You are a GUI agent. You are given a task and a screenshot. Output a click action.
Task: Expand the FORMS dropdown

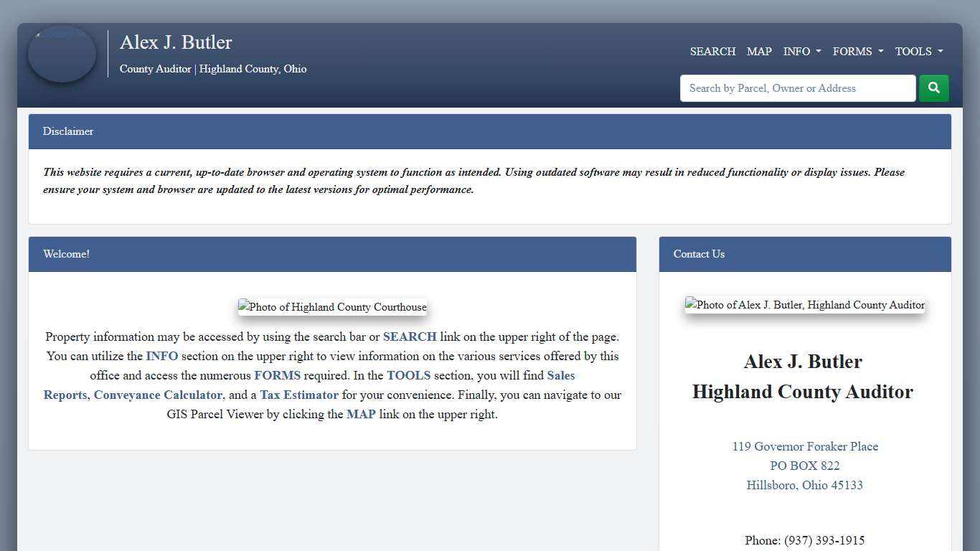[857, 51]
